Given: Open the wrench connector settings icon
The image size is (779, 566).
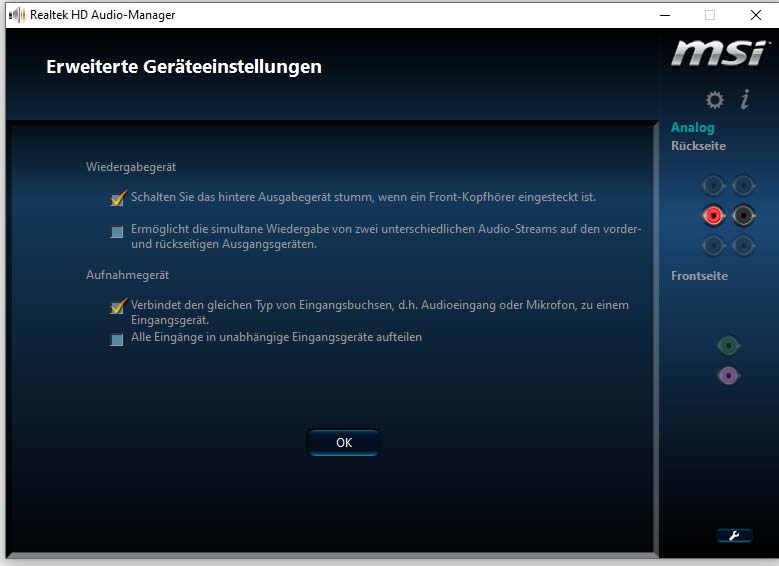Looking at the screenshot, I should click(x=734, y=535).
